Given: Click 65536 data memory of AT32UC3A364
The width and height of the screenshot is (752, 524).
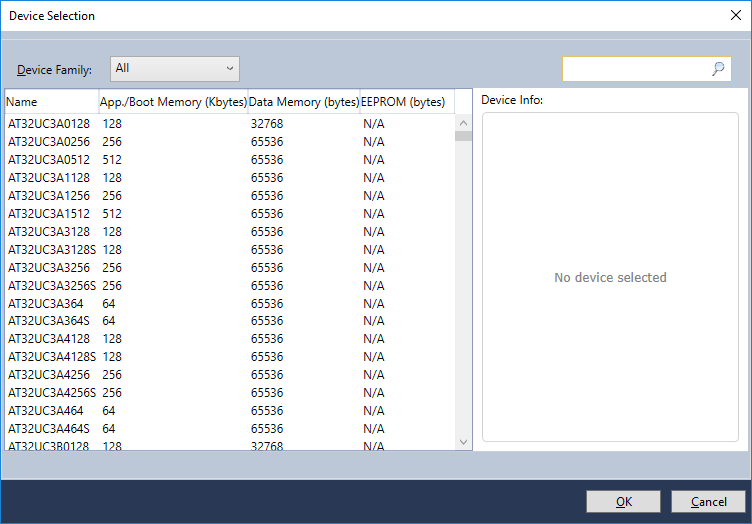Looking at the screenshot, I should coord(267,303).
